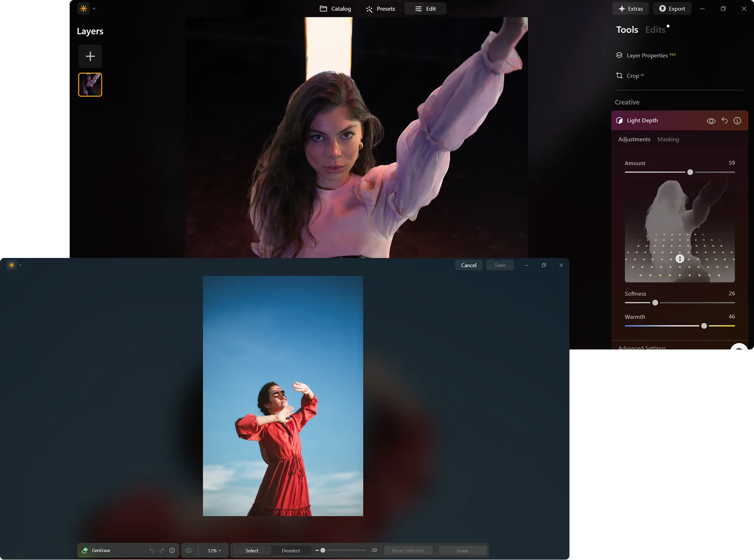Click the Creative section heading
This screenshot has width=754, height=560.
tap(627, 102)
